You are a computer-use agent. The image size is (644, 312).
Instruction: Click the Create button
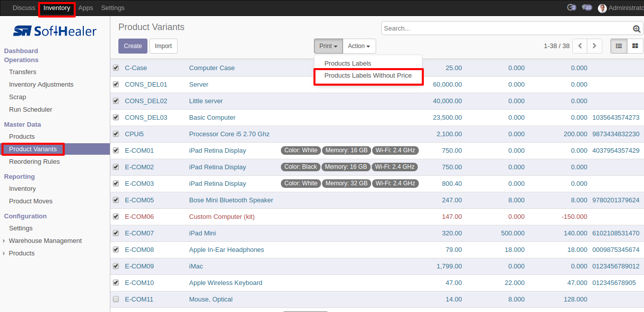(133, 46)
